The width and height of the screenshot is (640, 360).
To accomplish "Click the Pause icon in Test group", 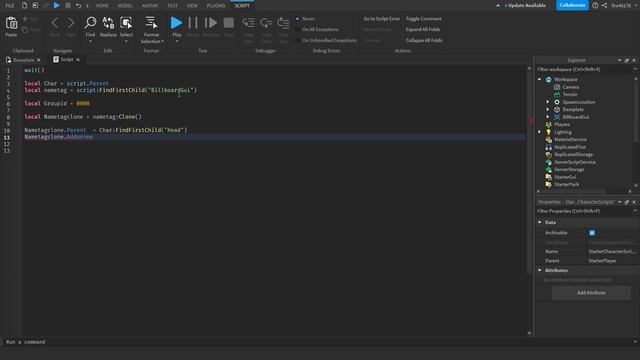I will [193, 23].
